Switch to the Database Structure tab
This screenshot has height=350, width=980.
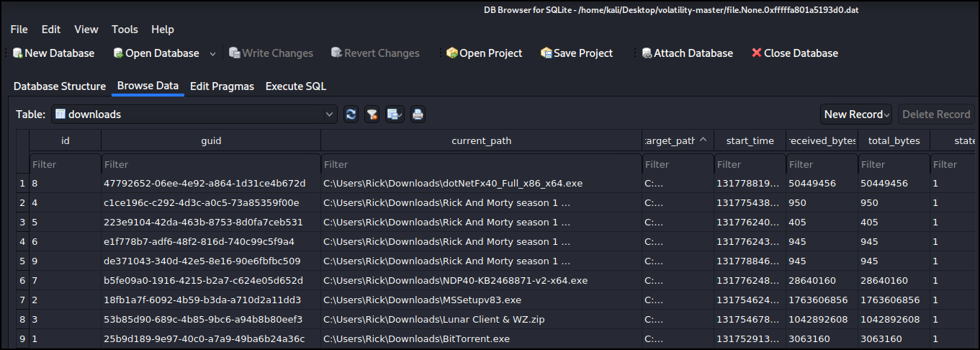tap(60, 86)
